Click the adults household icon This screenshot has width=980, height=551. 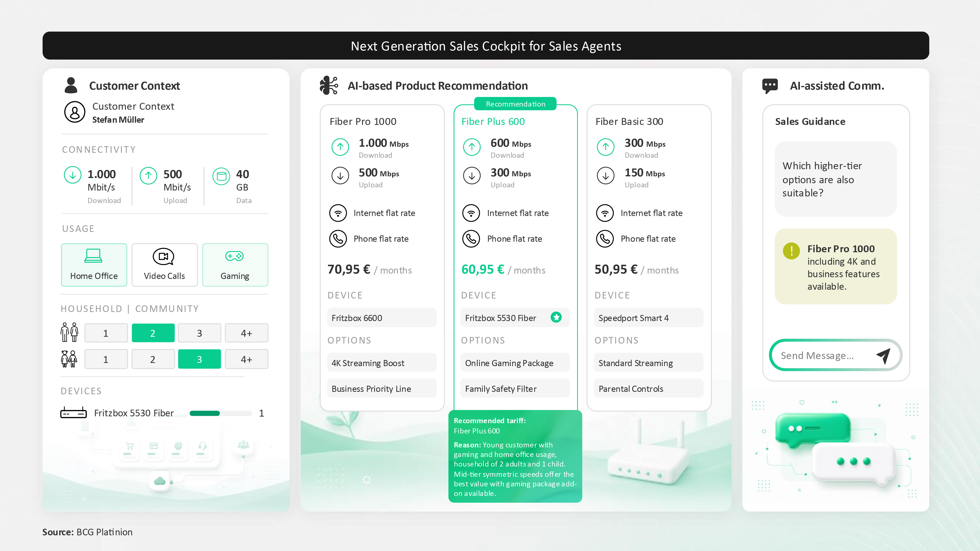pyautogui.click(x=70, y=332)
